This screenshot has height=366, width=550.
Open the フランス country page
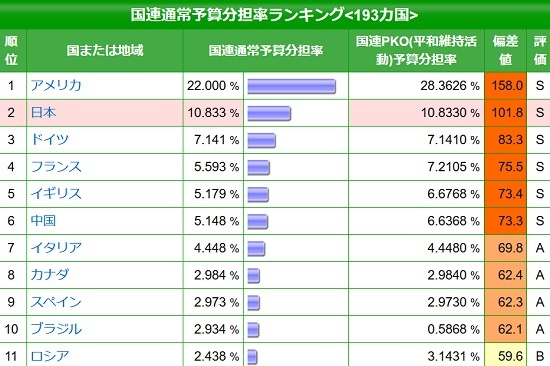click(x=56, y=167)
